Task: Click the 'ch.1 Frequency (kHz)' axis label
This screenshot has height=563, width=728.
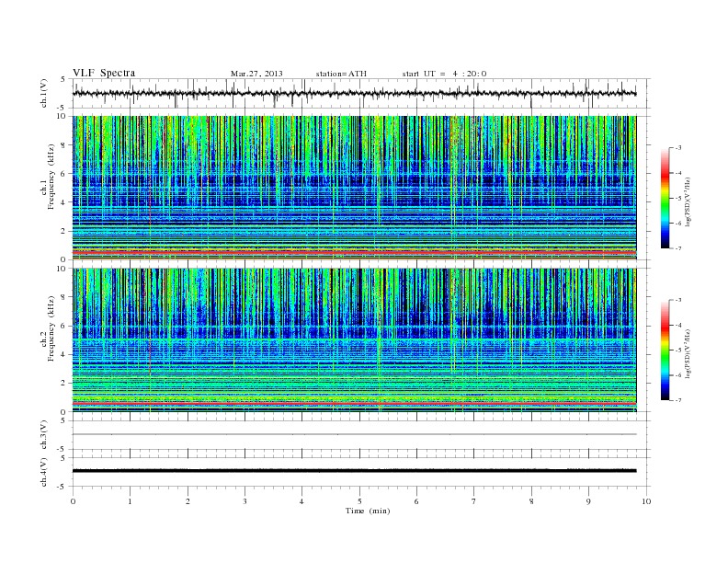Action: (47, 177)
